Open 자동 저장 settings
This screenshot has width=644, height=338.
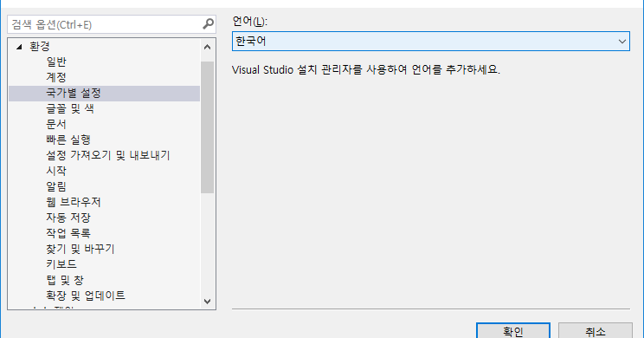click(68, 218)
